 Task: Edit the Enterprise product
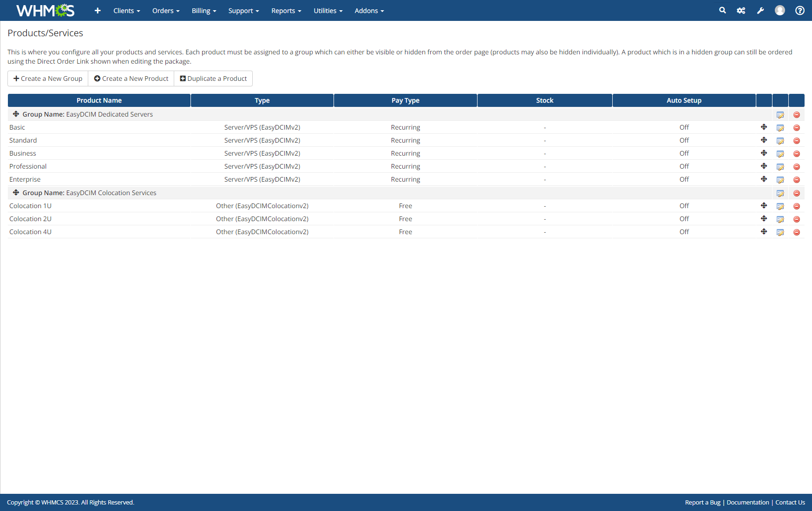pyautogui.click(x=780, y=180)
